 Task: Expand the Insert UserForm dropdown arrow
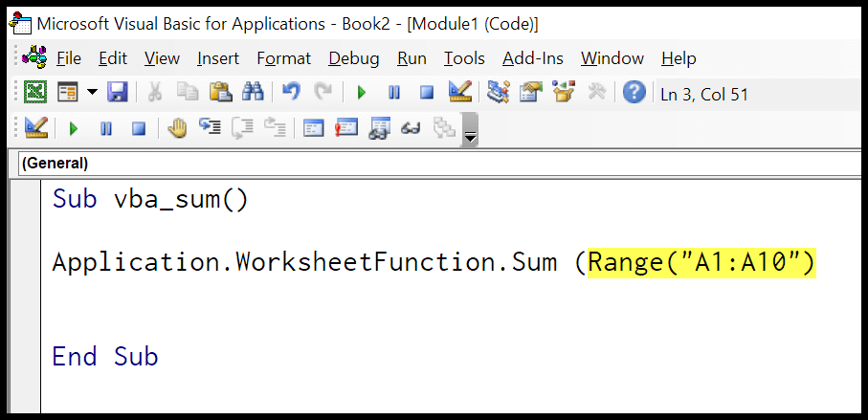(x=92, y=93)
